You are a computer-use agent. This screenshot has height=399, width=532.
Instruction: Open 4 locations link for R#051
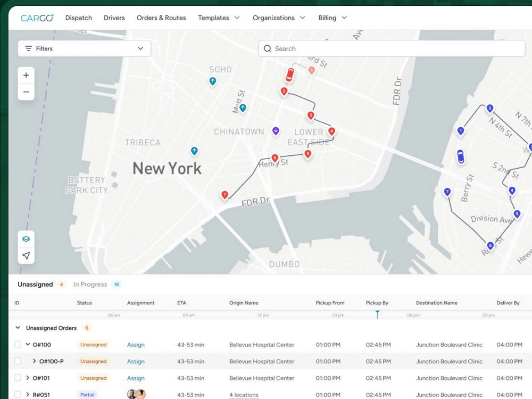pos(244,395)
